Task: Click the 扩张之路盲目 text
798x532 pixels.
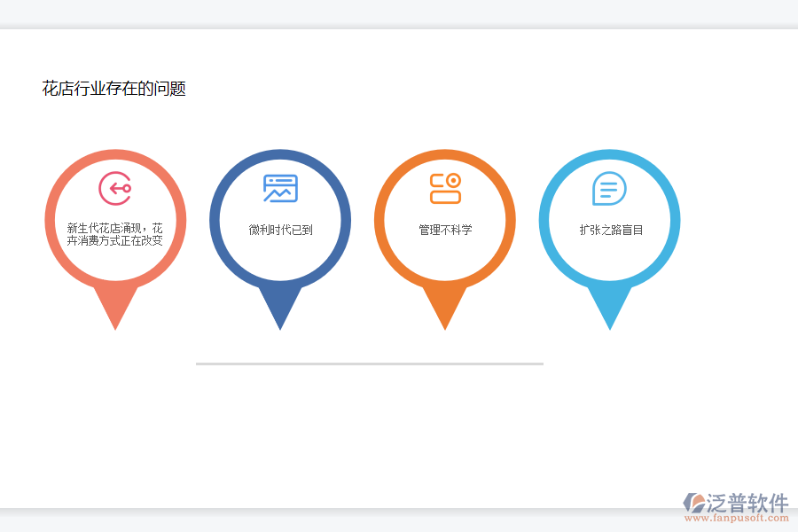Action: (610, 230)
